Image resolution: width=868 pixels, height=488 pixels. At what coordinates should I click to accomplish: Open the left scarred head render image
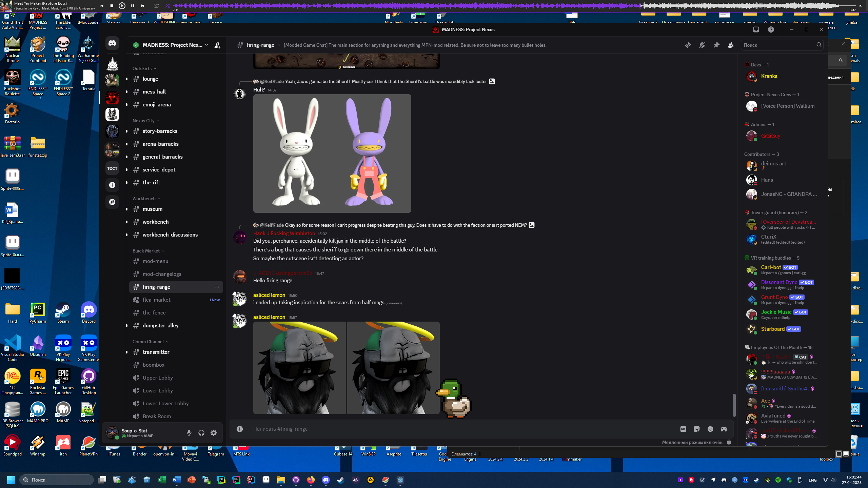[x=299, y=368]
